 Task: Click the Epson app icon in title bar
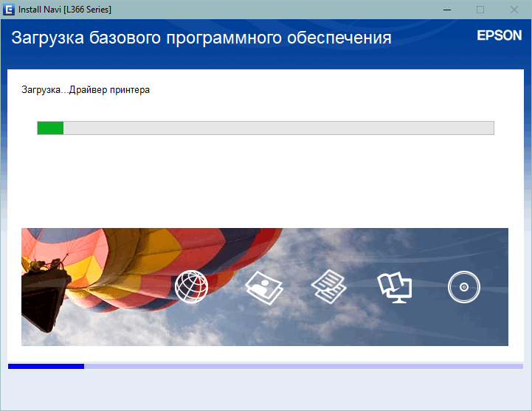pos(8,10)
